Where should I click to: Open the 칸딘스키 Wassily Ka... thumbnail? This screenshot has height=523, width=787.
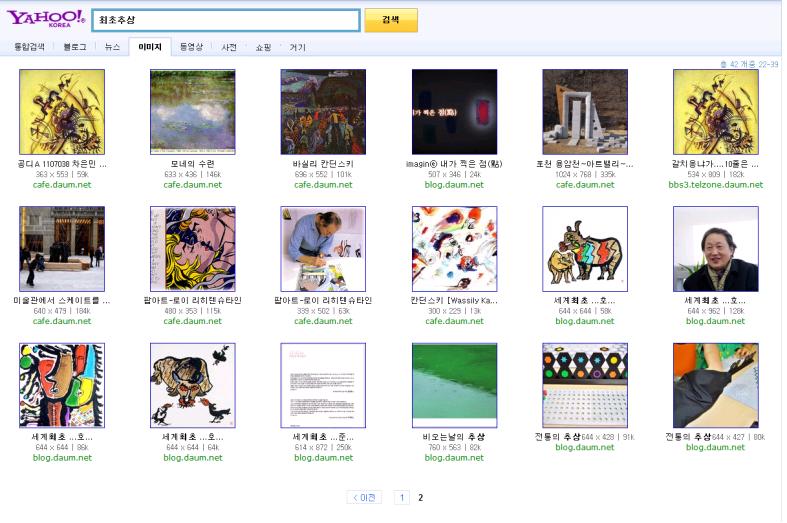[454, 248]
